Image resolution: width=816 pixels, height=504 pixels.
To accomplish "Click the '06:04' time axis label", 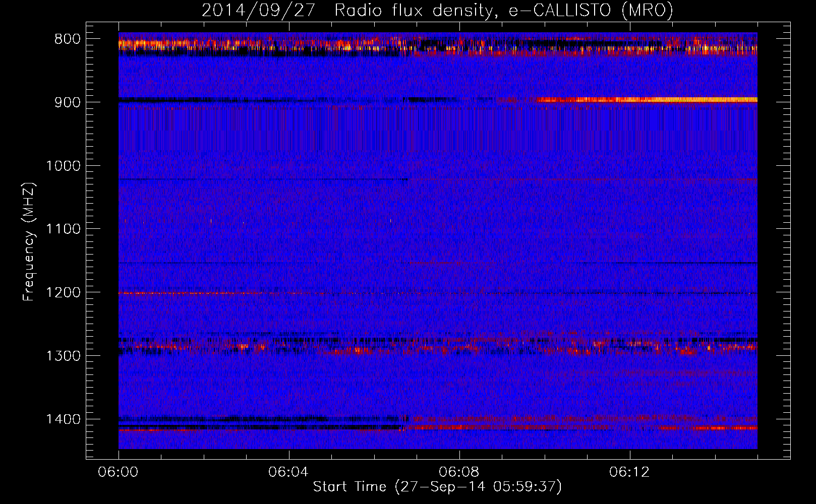I will point(289,472).
